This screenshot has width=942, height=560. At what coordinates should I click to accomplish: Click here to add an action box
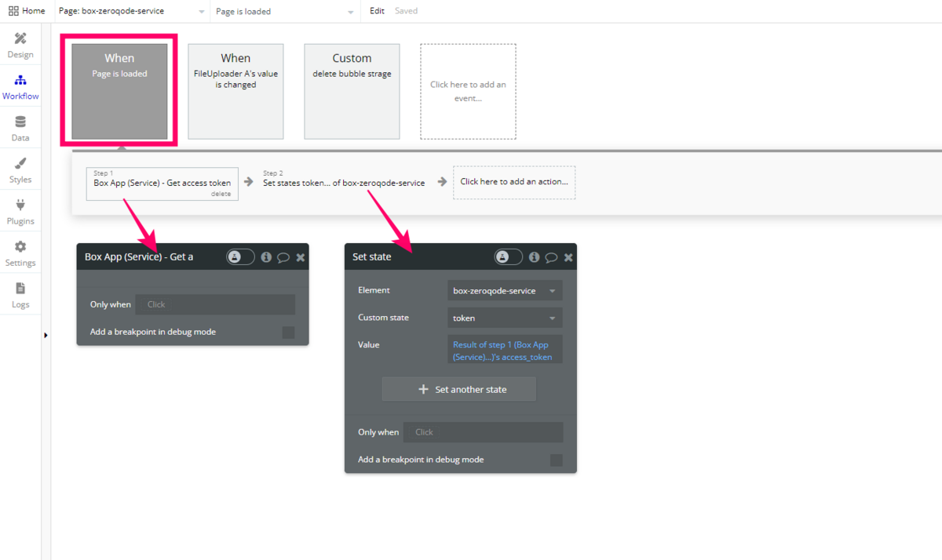514,182
